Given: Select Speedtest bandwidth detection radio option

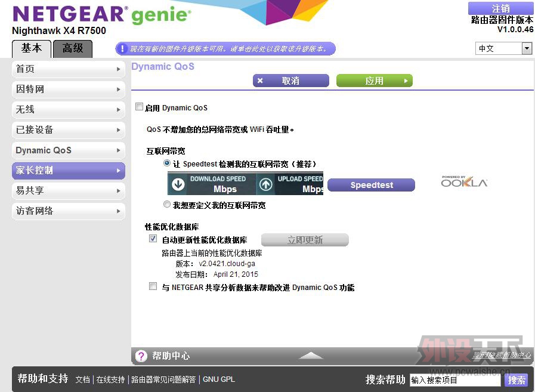Looking at the screenshot, I should coord(167,163).
